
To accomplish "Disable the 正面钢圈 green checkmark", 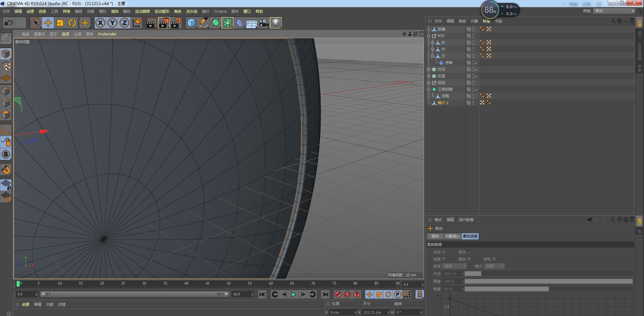I will (476, 89).
